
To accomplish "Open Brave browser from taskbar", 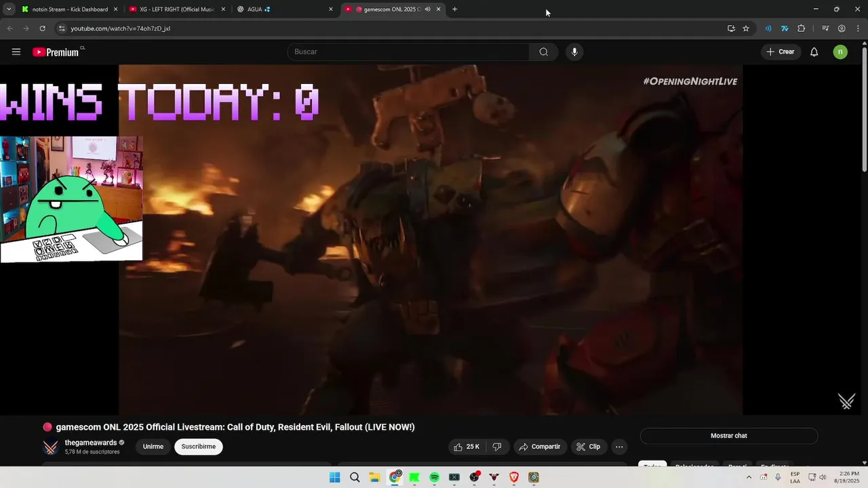I will (x=514, y=478).
